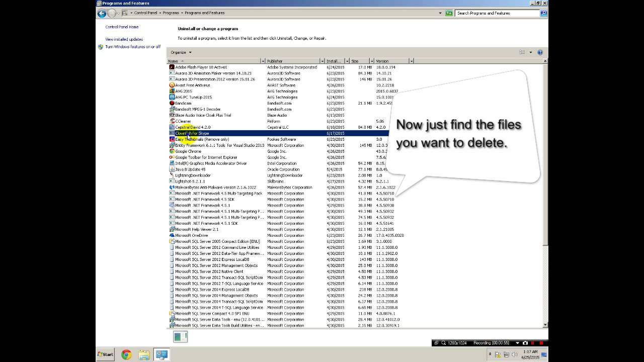Click the Bandicam camera screenshot icon

[x=525, y=343]
